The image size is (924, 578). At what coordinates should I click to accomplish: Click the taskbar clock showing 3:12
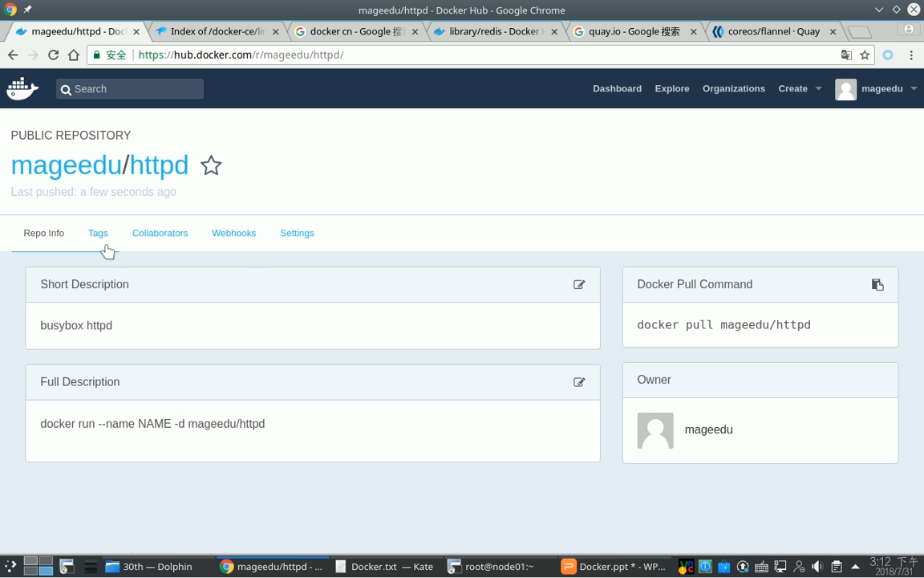click(x=894, y=566)
